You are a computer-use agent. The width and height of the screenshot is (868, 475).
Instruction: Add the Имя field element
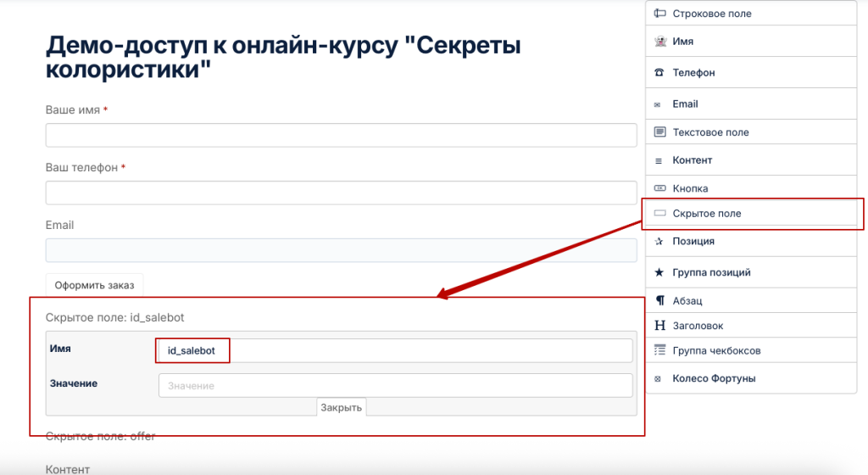pyautogui.click(x=751, y=41)
